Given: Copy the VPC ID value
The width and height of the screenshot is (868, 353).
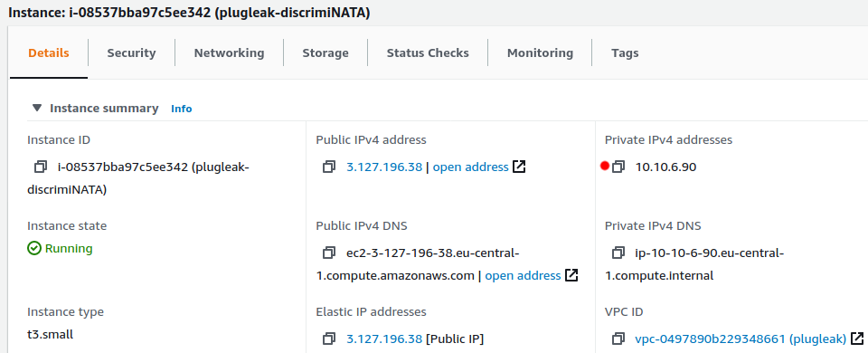Looking at the screenshot, I should (x=618, y=339).
